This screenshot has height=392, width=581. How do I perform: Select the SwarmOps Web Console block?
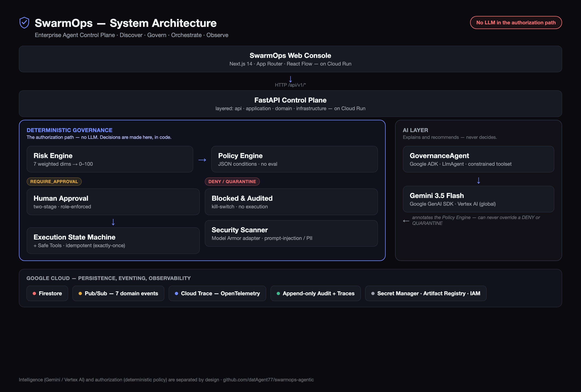coord(290,59)
